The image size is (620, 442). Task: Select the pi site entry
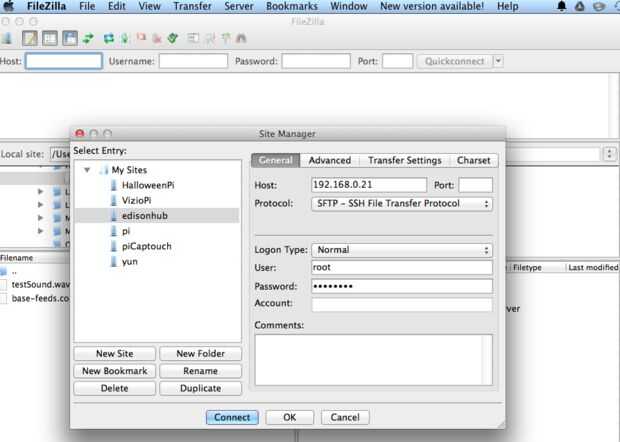(x=126, y=231)
